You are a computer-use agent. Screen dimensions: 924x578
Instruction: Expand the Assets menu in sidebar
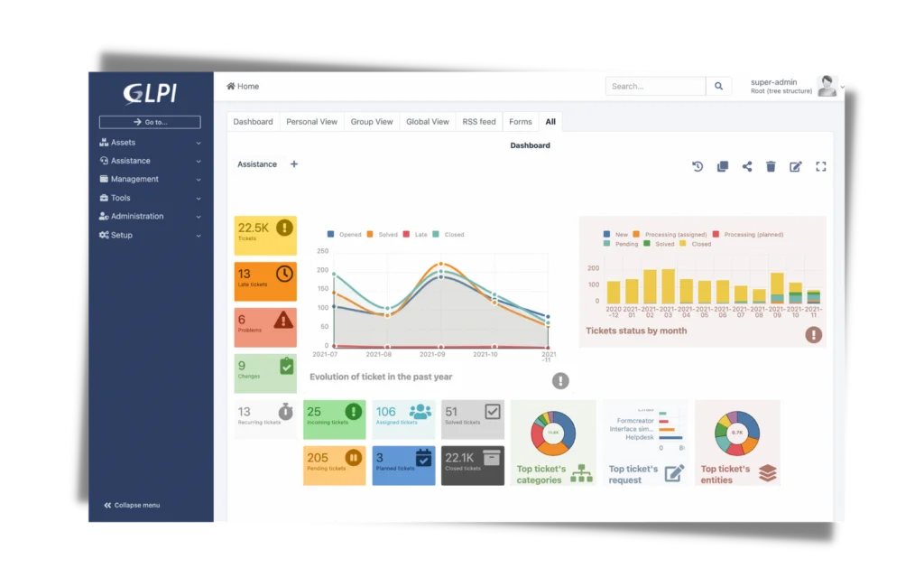click(150, 143)
